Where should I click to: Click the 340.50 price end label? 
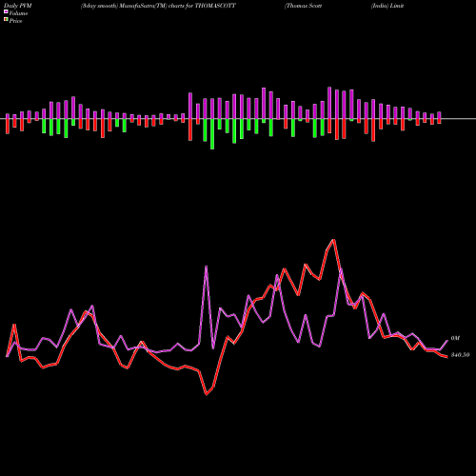[460, 355]
